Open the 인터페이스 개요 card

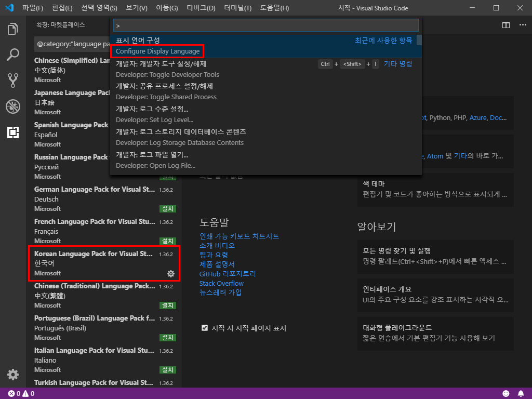(x=435, y=295)
